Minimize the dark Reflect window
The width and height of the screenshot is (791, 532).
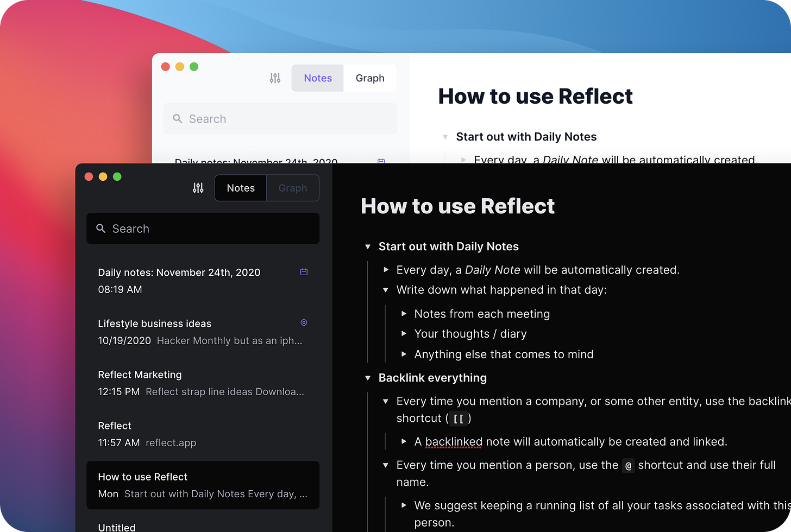[x=103, y=176]
